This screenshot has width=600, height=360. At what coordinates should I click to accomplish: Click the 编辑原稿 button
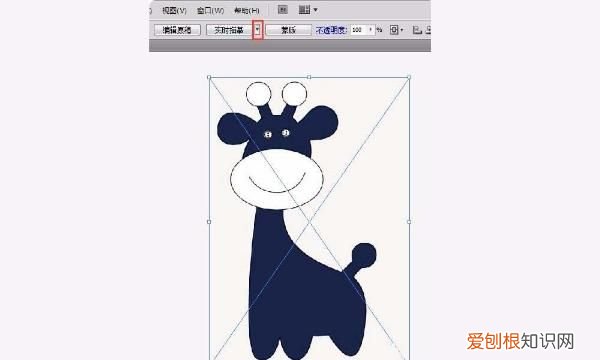(177, 30)
